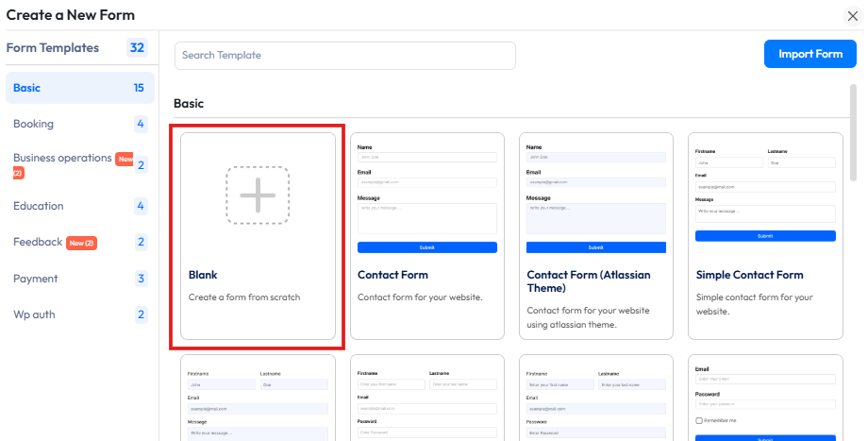Check the Remember me checkbox in login preview
868x441 pixels.
pos(698,420)
